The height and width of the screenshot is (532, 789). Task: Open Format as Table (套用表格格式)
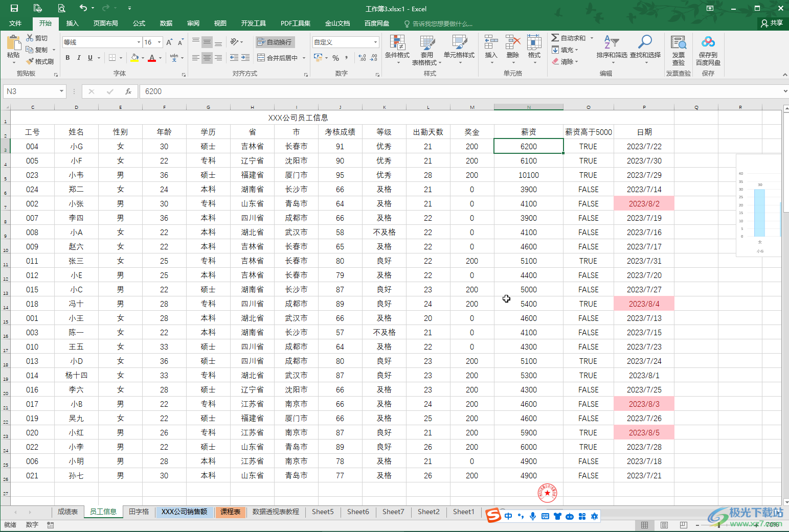tap(426, 50)
